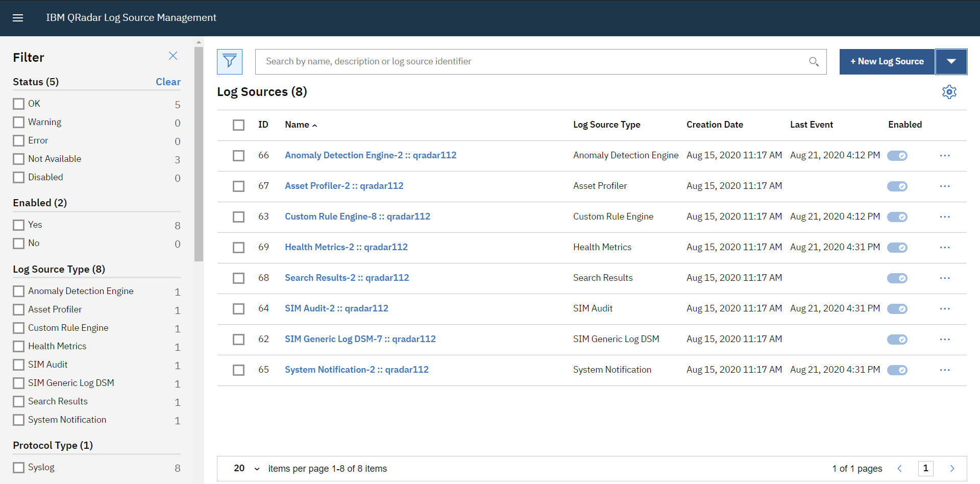The image size is (980, 484).
Task: Close the Filter panel
Action: tap(173, 56)
